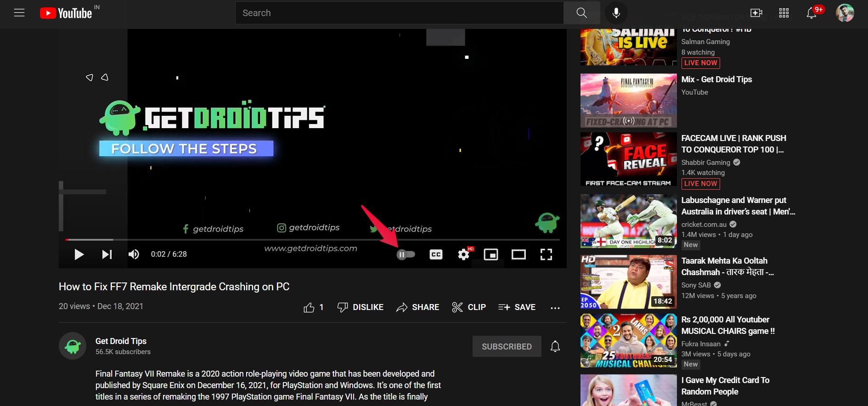Open Rs 2,00,000 All Youtuber title

pyautogui.click(x=728, y=325)
